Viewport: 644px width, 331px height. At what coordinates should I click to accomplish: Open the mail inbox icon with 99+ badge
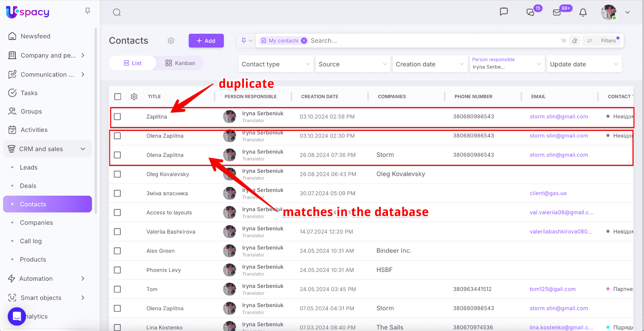click(557, 12)
